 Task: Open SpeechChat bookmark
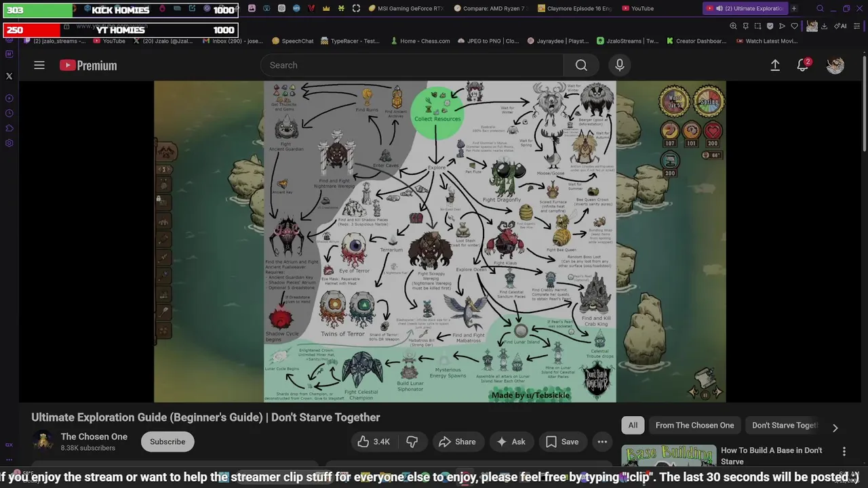pyautogui.click(x=292, y=41)
